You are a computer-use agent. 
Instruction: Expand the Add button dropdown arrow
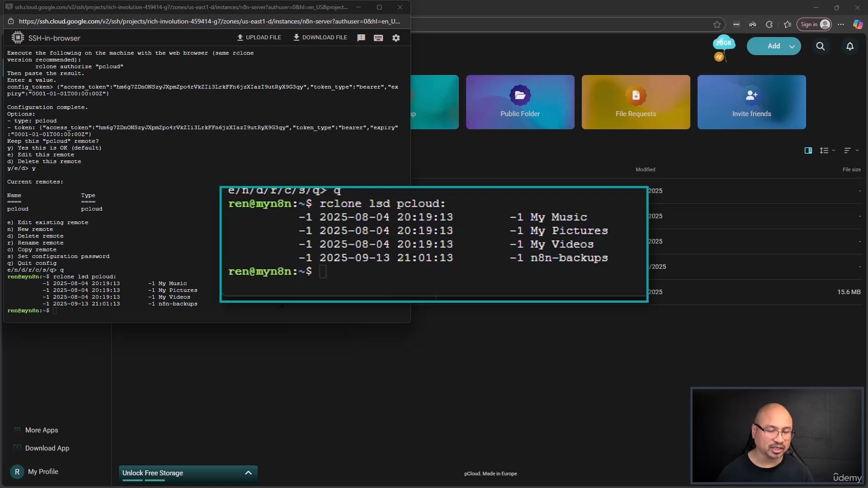coord(792,46)
